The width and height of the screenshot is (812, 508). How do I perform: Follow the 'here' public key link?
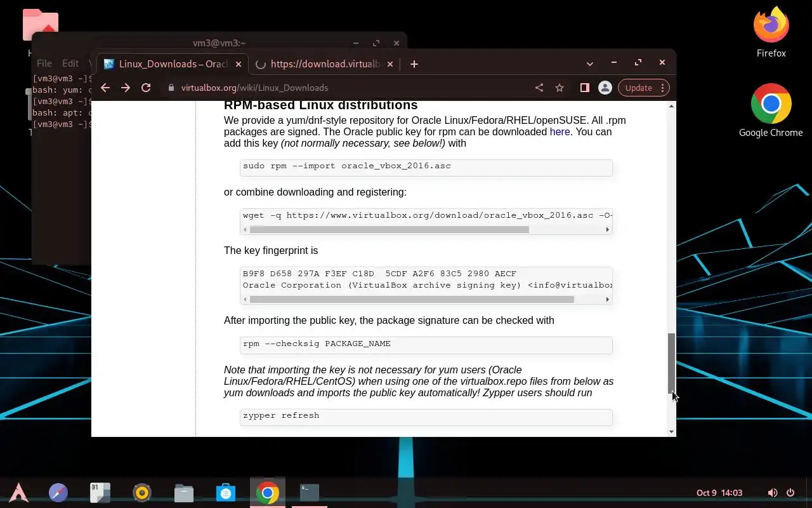(x=560, y=131)
